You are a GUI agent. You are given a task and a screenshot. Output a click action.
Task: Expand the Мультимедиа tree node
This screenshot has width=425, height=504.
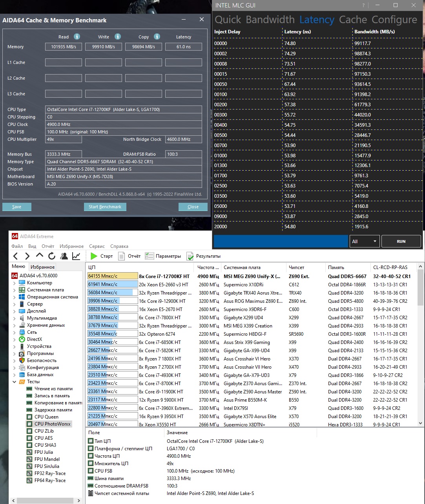pyautogui.click(x=15, y=318)
